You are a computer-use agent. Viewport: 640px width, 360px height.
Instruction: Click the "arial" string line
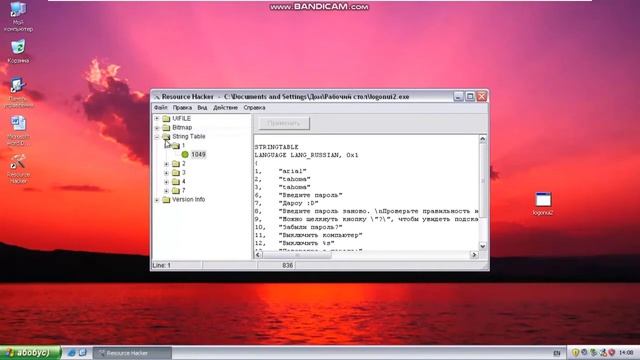click(280, 171)
